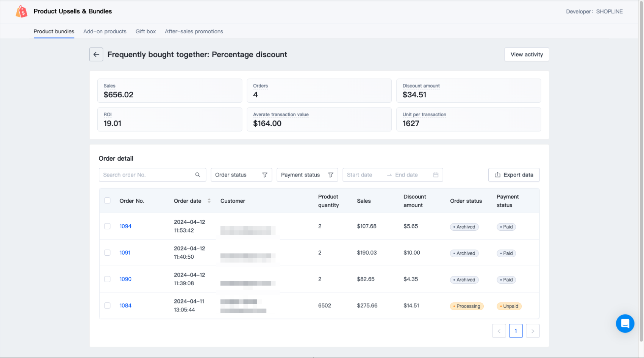The width and height of the screenshot is (644, 358).
Task: Open the Gift box tab
Action: point(145,31)
